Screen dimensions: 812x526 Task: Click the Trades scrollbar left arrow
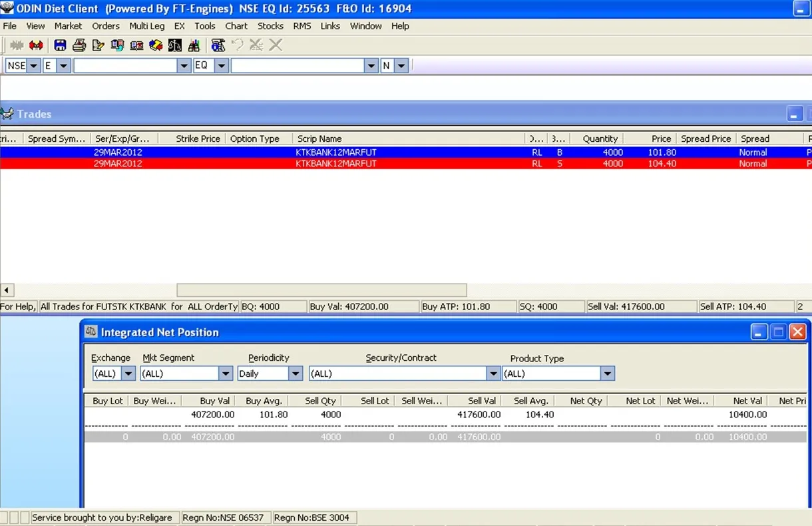click(x=7, y=290)
